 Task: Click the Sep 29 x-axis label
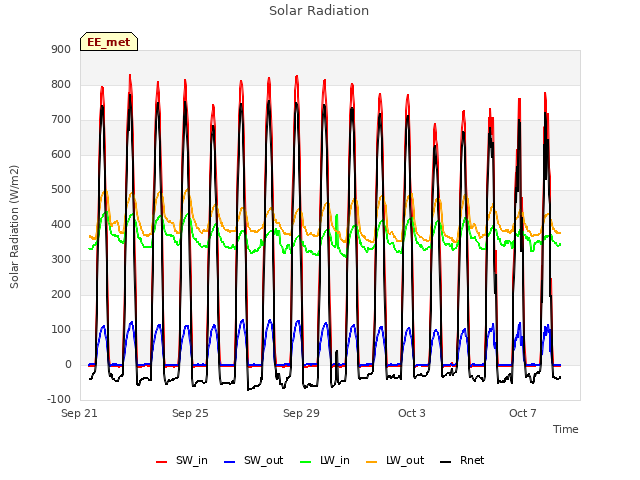301,413
